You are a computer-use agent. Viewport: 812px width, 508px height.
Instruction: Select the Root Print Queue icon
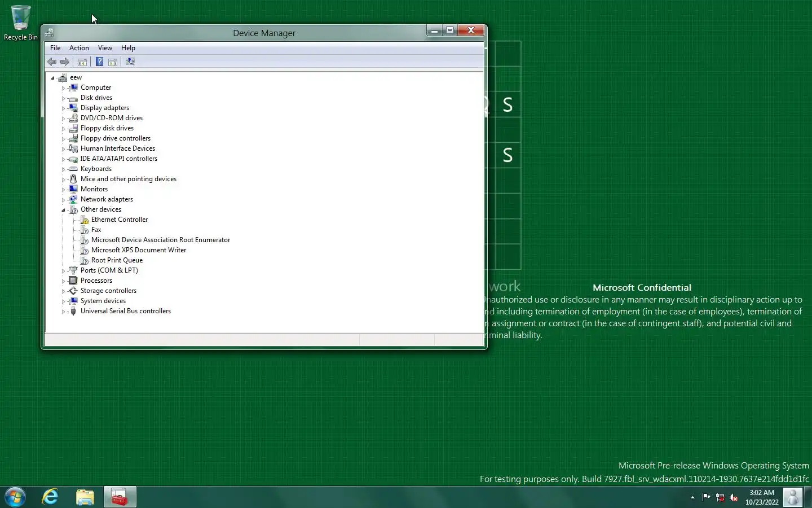click(x=85, y=260)
